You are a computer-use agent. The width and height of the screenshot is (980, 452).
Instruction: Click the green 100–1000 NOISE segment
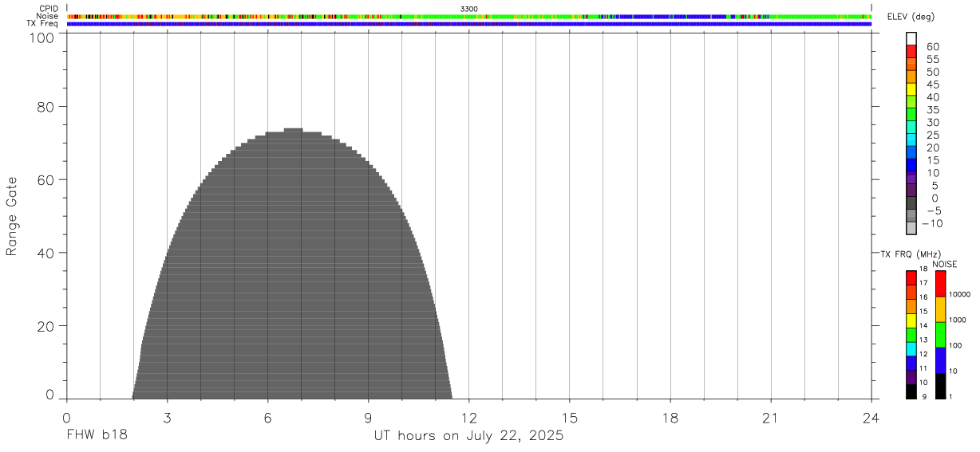point(940,335)
